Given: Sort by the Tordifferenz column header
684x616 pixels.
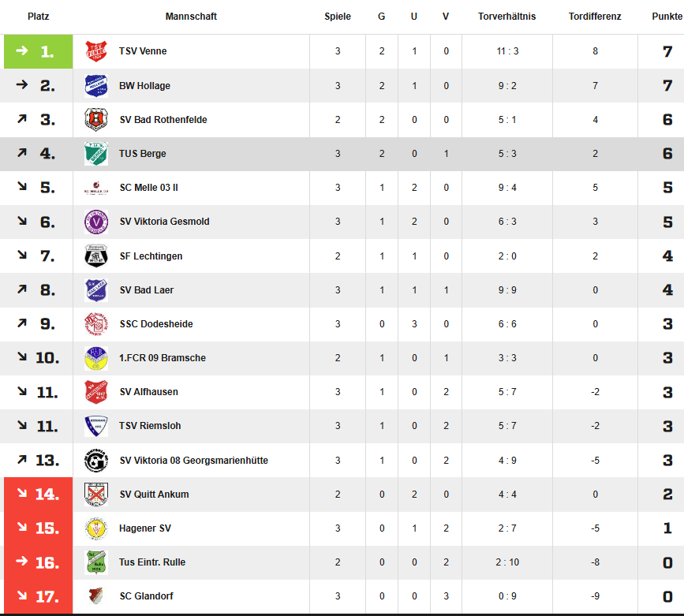Looking at the screenshot, I should click(595, 17).
